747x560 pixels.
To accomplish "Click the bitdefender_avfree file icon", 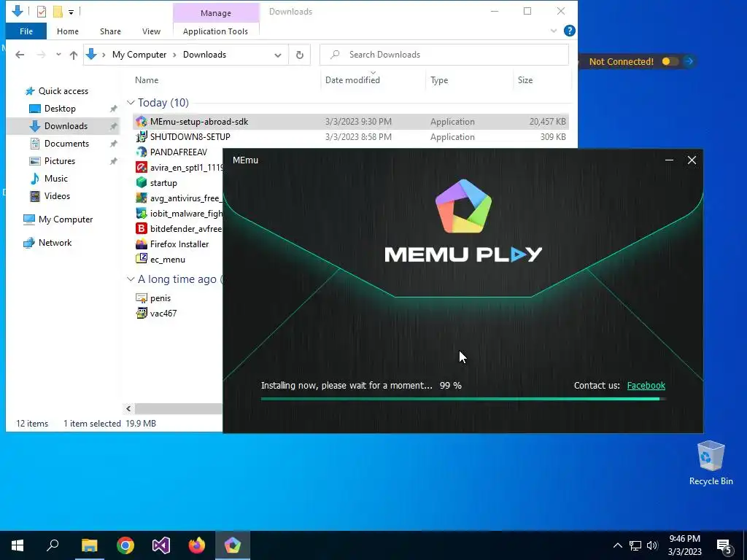I will click(x=141, y=228).
